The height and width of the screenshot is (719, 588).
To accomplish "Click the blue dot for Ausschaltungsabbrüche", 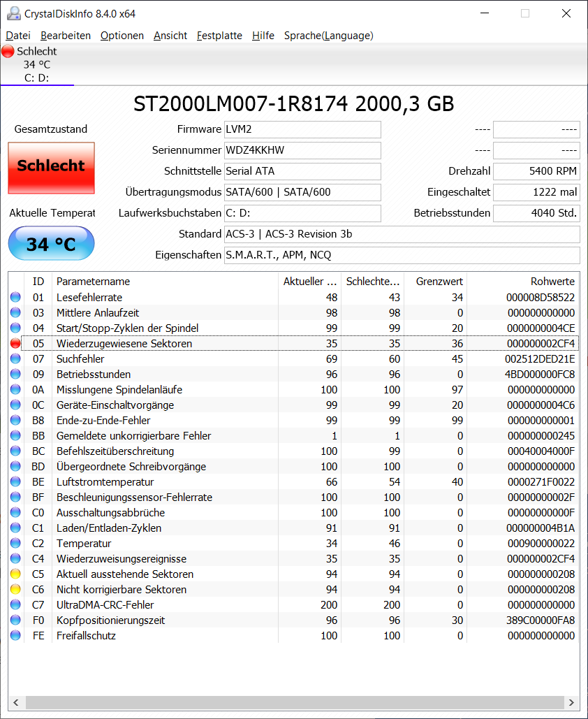I will pyautogui.click(x=15, y=512).
